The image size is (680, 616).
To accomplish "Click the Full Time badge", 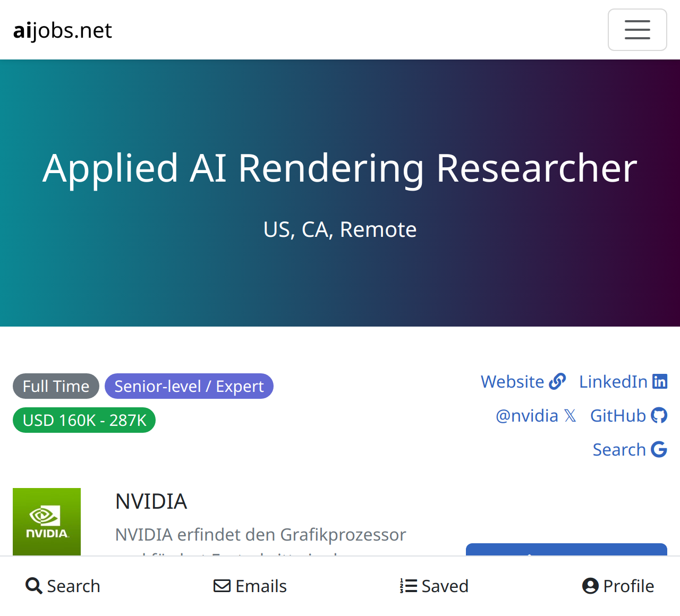I will pyautogui.click(x=56, y=386).
